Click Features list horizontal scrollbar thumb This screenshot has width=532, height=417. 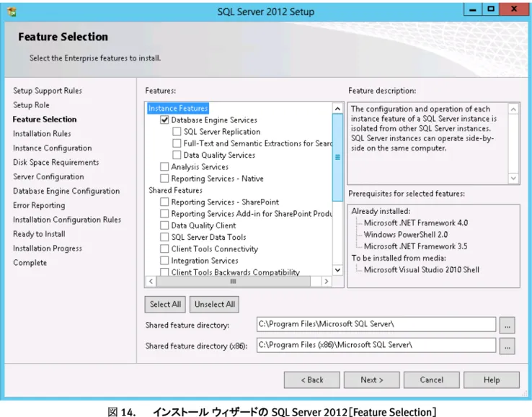(233, 281)
